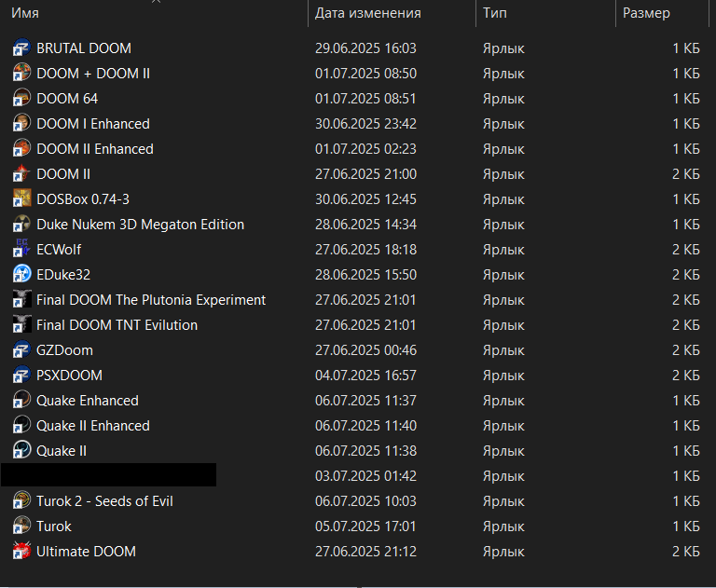This screenshot has width=716, height=588.
Task: Click the date 04.07.2025 16:57
Action: pyautogui.click(x=365, y=376)
